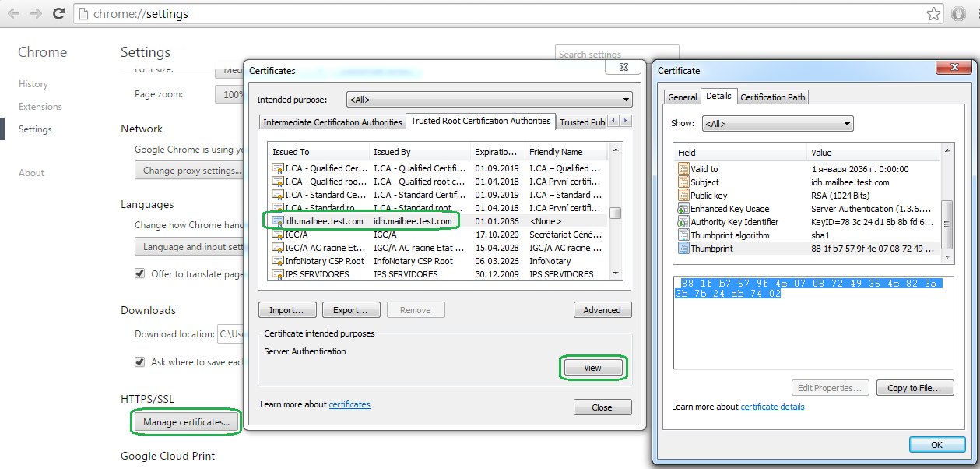Open the certificates help link
This screenshot has height=469, width=980.
[x=349, y=404]
